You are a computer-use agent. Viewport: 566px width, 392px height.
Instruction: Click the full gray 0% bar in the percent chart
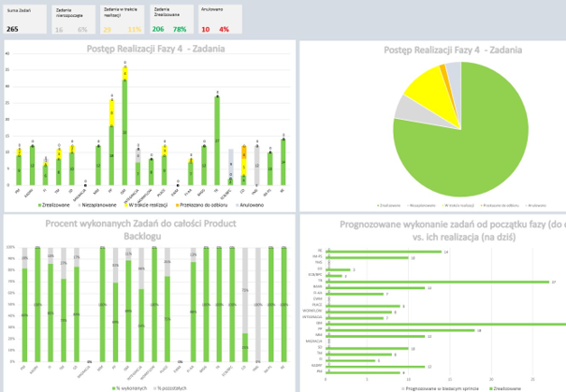point(257,305)
